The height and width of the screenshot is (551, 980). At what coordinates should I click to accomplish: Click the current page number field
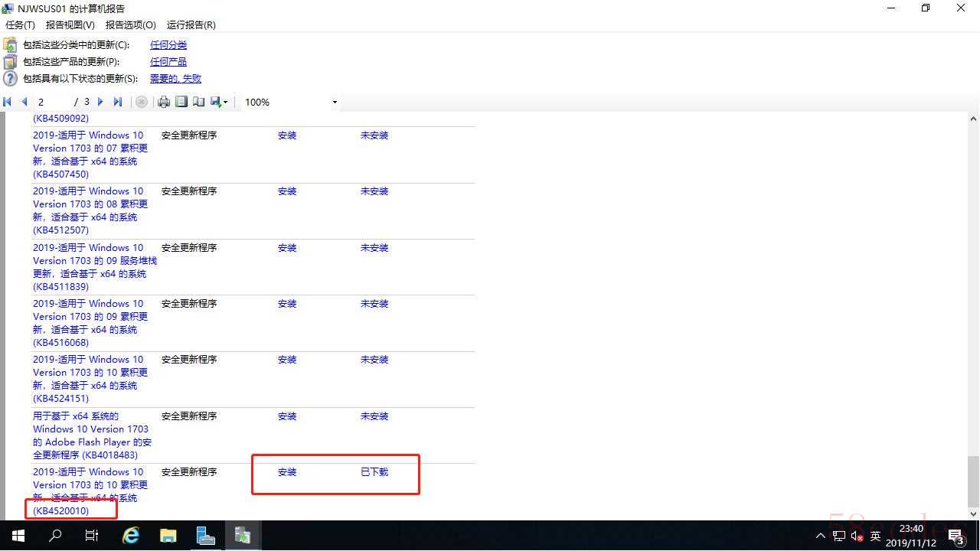(x=52, y=102)
